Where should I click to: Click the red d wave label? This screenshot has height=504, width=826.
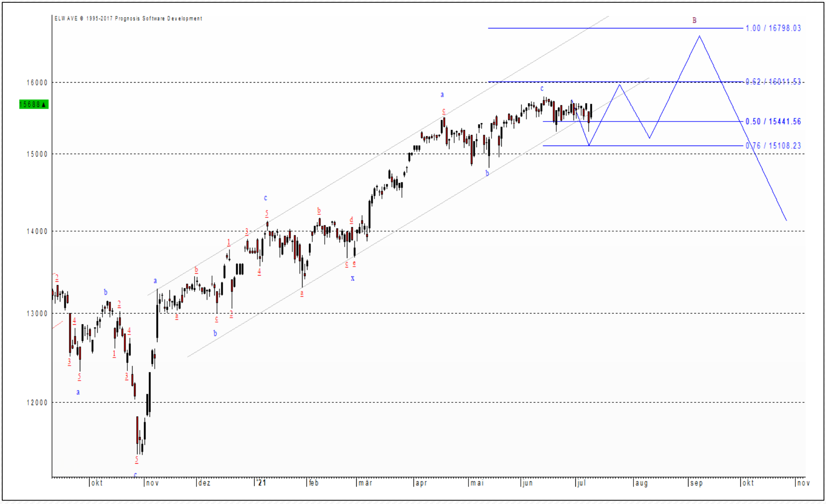tap(351, 220)
